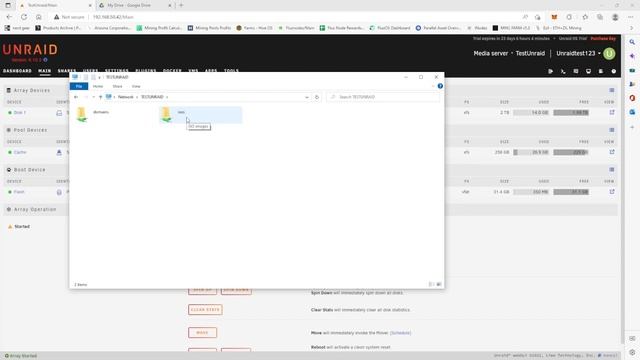Open MetaMask fox extension icon
Image resolution: width=640 pixels, height=360 pixels.
554,17
